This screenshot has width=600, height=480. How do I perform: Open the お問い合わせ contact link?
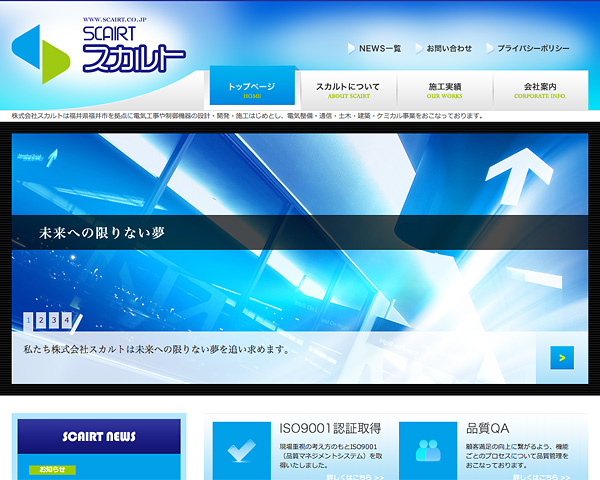click(449, 49)
